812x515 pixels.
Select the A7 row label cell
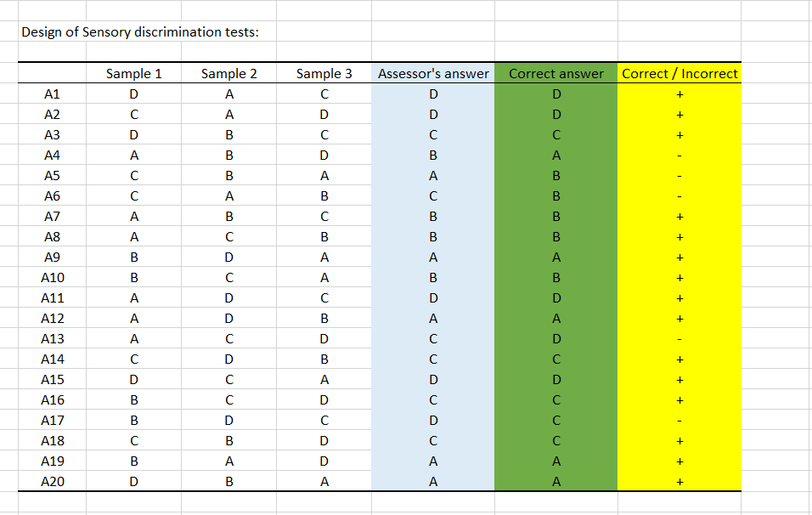(52, 217)
